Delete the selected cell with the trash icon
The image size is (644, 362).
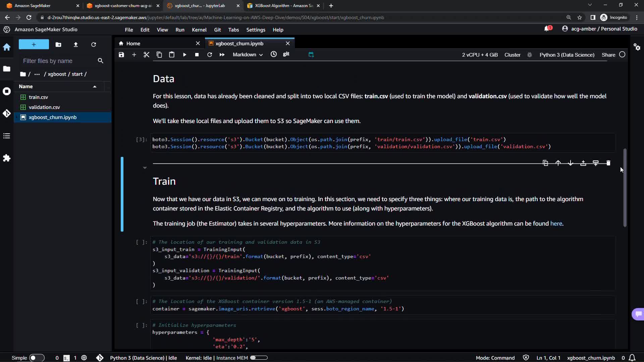coord(608,163)
